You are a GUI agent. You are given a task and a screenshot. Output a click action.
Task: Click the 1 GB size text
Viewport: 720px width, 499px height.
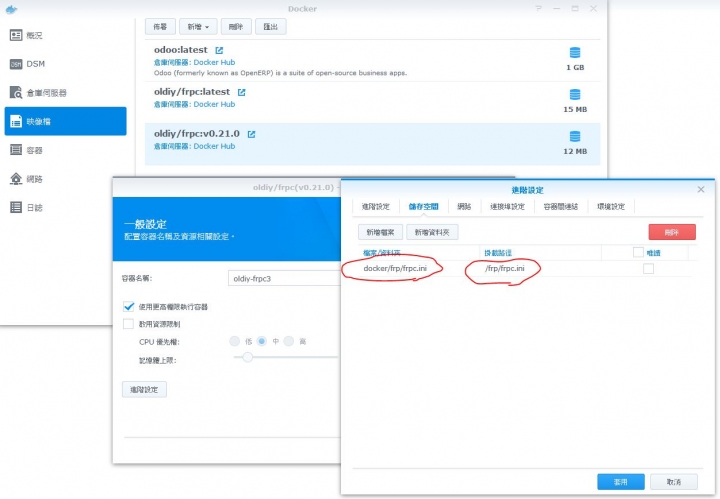[575, 67]
